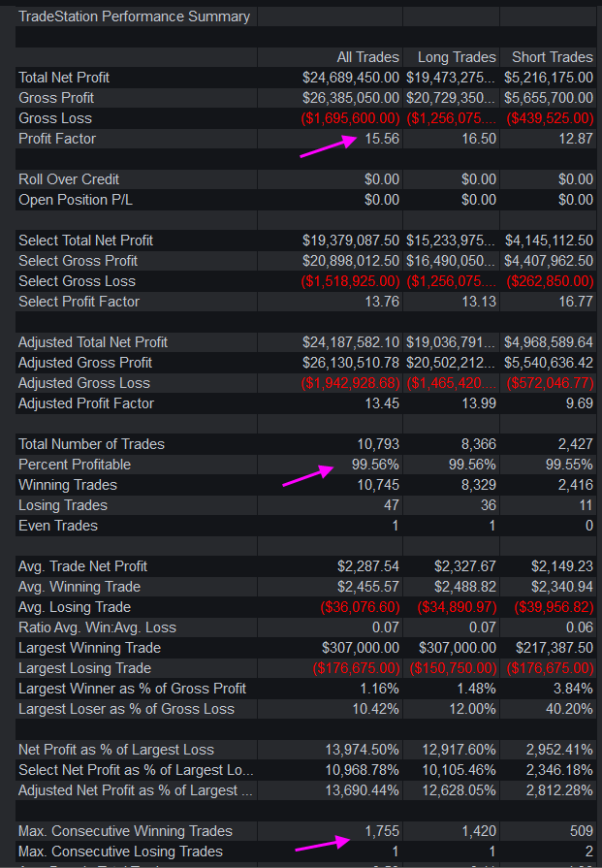This screenshot has width=602, height=868.
Task: Select the Gross Loss row label
Action: 55,118
